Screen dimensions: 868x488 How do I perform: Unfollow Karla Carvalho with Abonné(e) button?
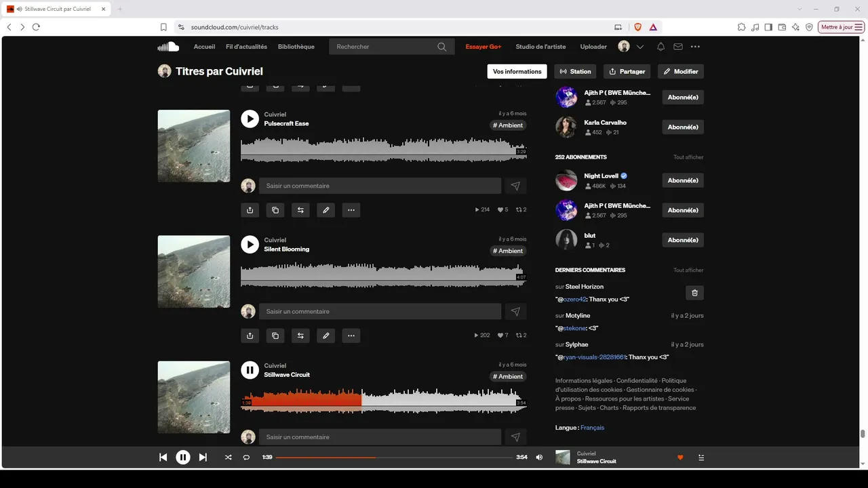(683, 127)
